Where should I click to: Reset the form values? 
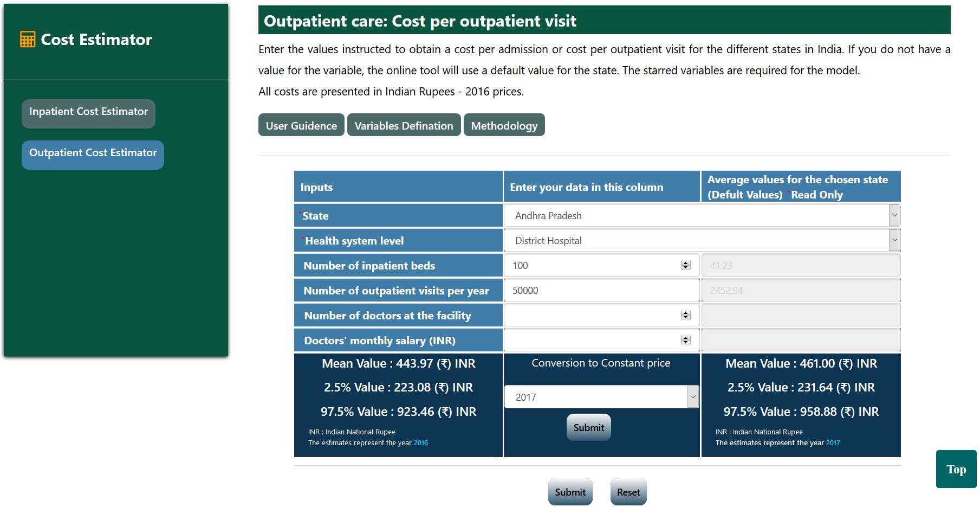pos(628,492)
